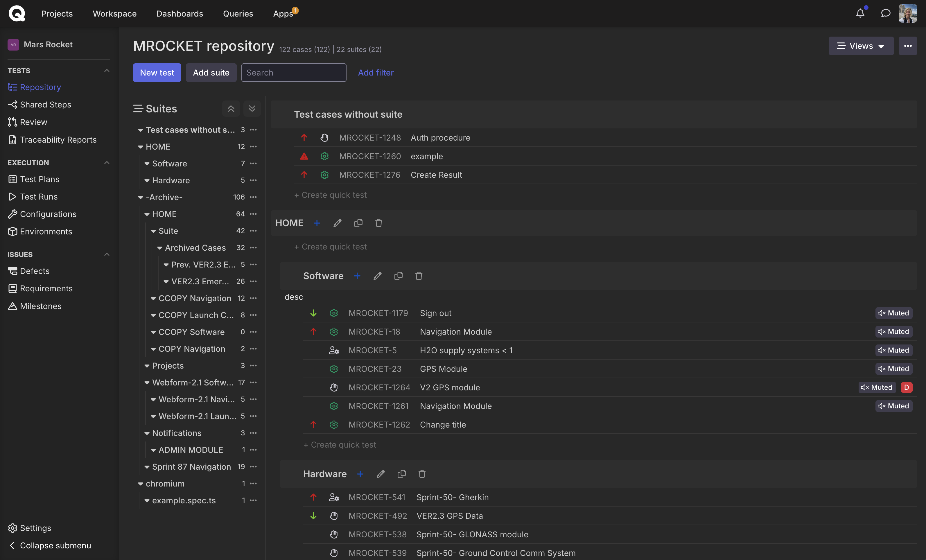Open Traceability Reports
The image size is (926, 560).
58,139
